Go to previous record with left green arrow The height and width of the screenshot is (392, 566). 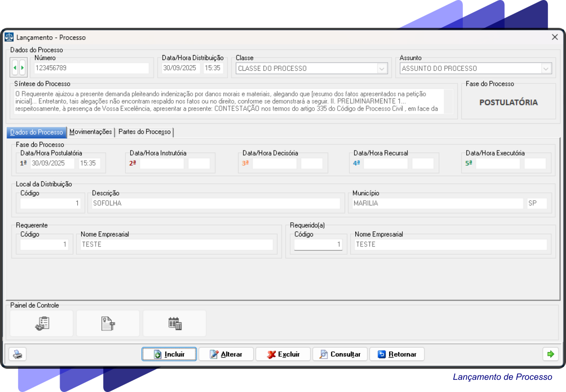pyautogui.click(x=15, y=67)
